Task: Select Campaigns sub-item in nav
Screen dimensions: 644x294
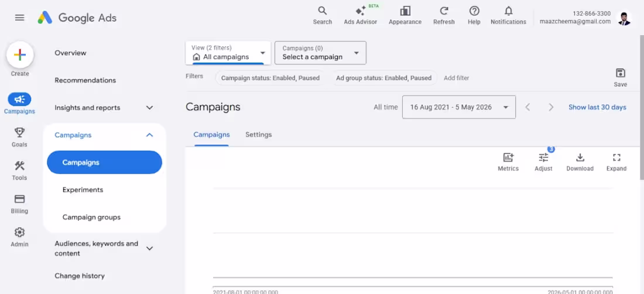Action: (104, 162)
